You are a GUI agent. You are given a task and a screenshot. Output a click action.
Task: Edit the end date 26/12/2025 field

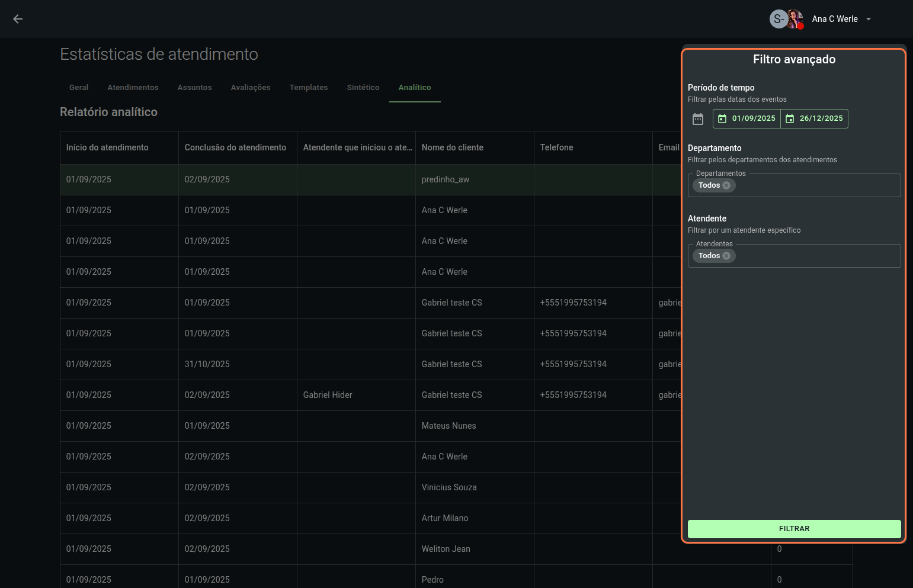[x=821, y=118]
